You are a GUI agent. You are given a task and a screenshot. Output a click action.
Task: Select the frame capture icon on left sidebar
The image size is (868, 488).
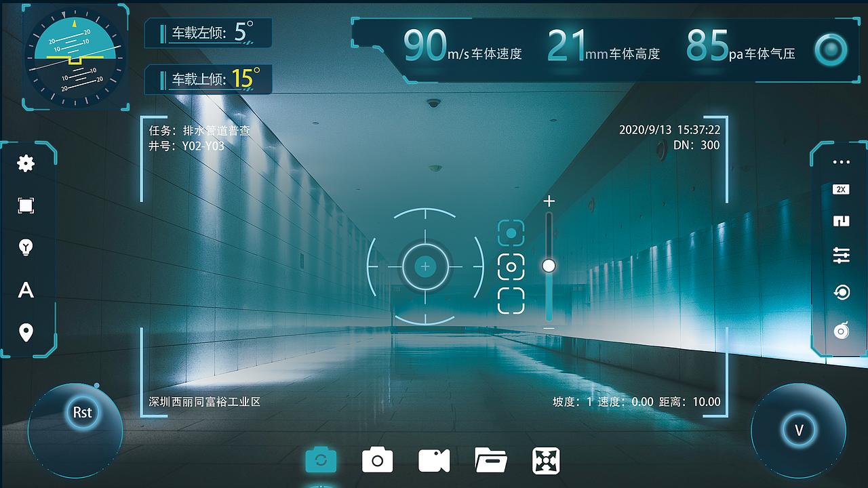pyautogui.click(x=26, y=205)
